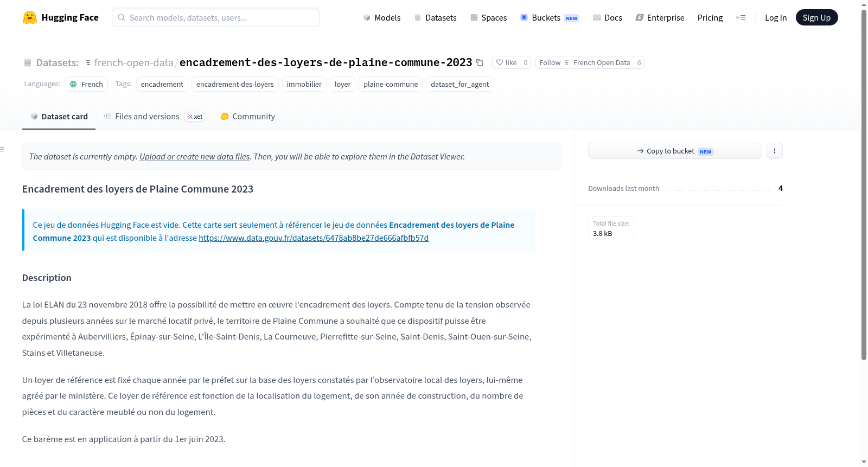
Task: Select the dataset_for_agent tag
Action: (460, 84)
